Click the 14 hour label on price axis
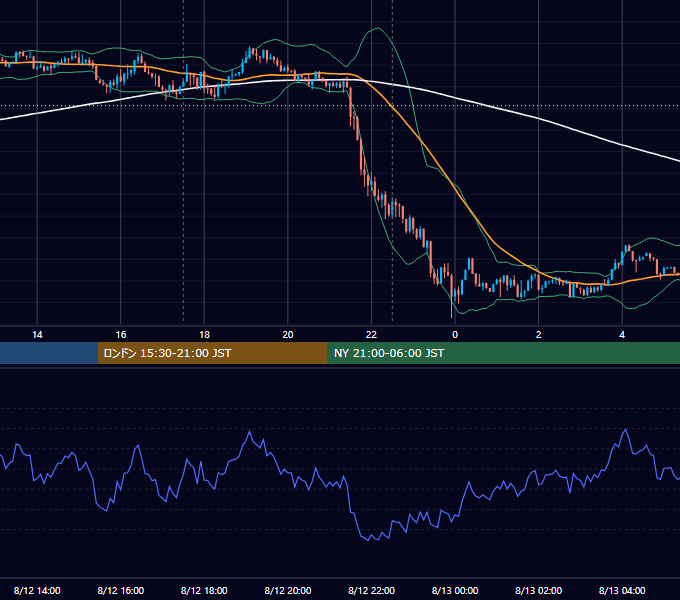 [37, 335]
